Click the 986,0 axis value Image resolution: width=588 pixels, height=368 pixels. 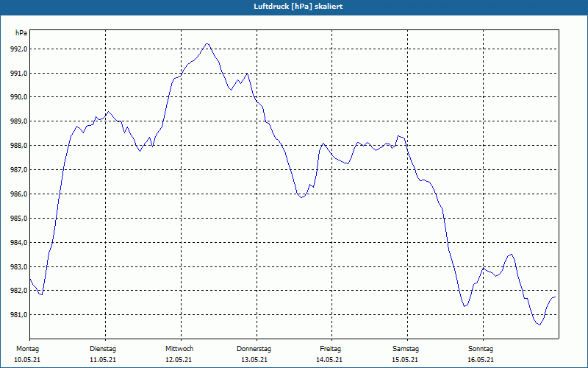[x=18, y=194]
